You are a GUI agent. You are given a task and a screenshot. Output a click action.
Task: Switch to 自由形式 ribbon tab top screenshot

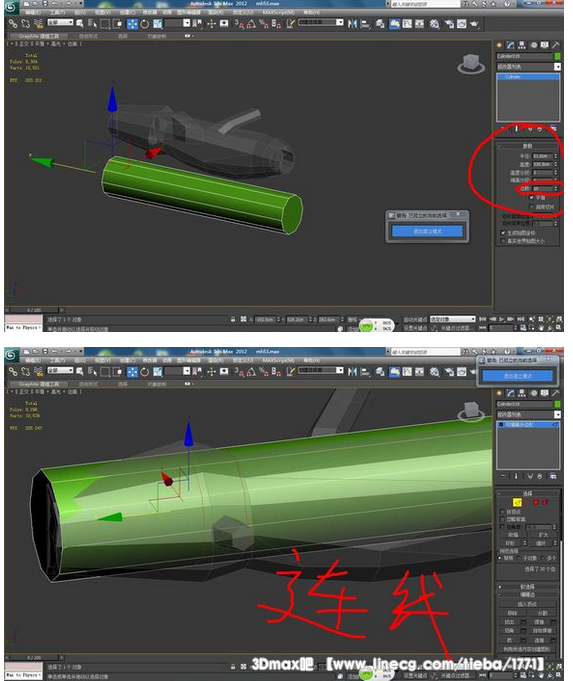[89, 36]
